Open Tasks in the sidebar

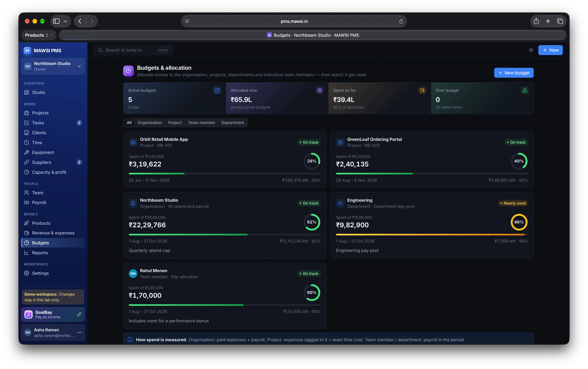53,123
